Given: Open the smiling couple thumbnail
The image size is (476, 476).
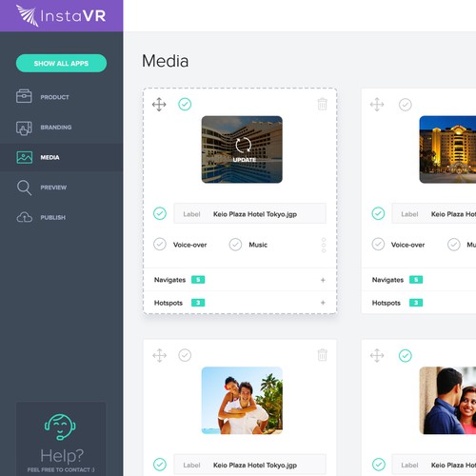Looking at the screenshot, I should pos(447,401).
